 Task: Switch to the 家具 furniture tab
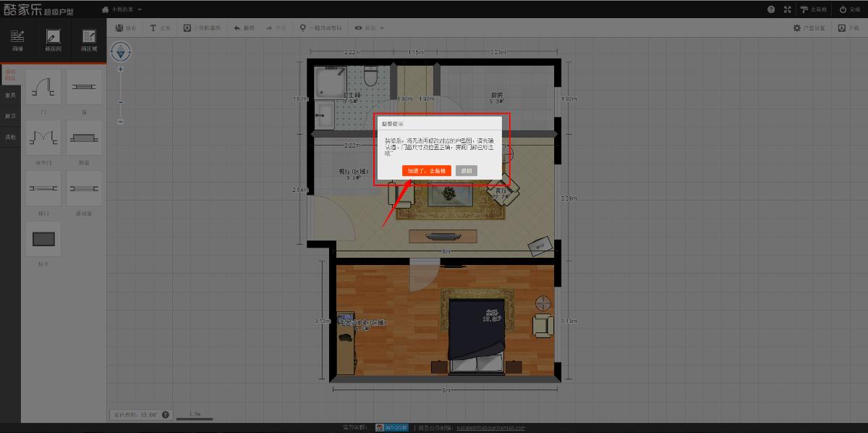10,95
